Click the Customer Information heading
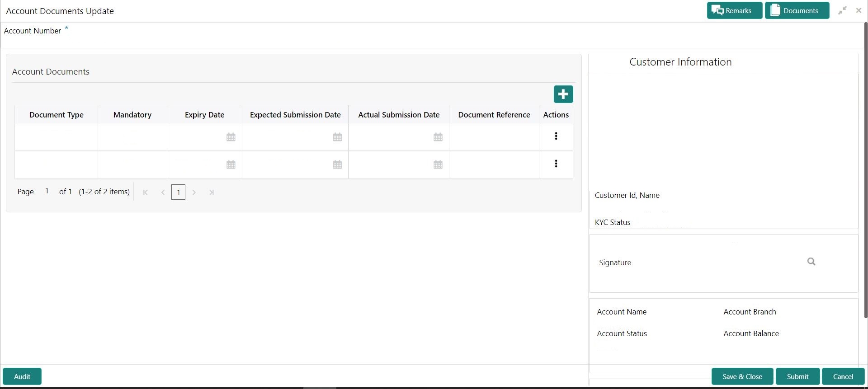Screen dimensions: 868x389 pos(680,62)
